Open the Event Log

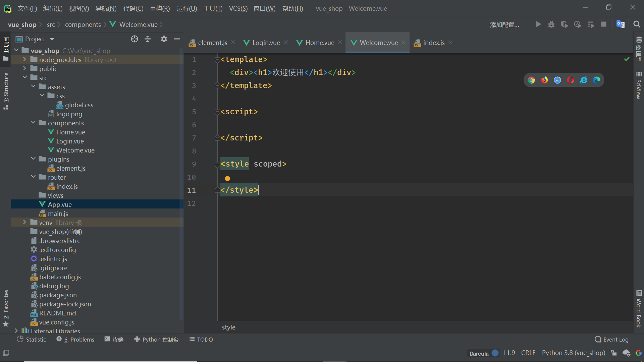(x=611, y=340)
